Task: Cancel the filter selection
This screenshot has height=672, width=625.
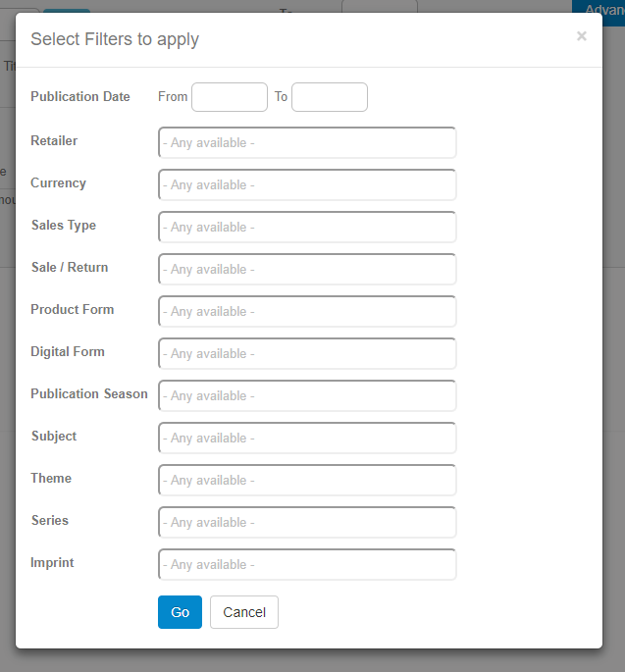Action: click(244, 612)
